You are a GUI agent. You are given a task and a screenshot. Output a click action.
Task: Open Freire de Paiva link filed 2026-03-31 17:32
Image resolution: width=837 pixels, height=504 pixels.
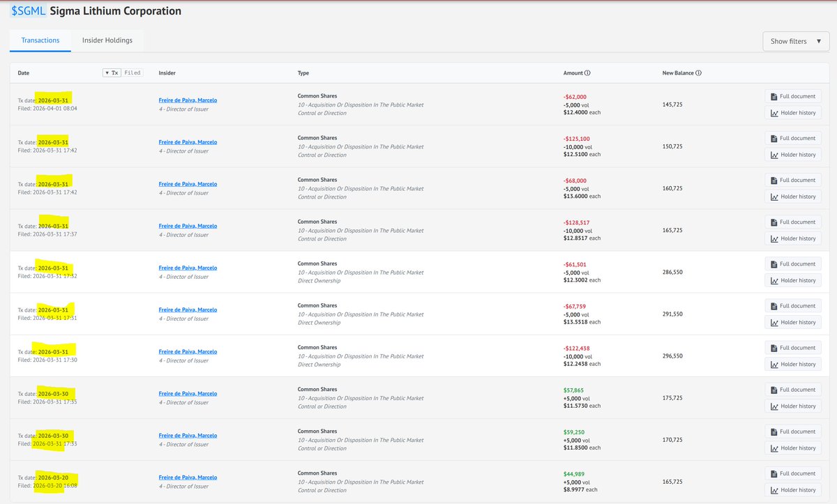(188, 268)
